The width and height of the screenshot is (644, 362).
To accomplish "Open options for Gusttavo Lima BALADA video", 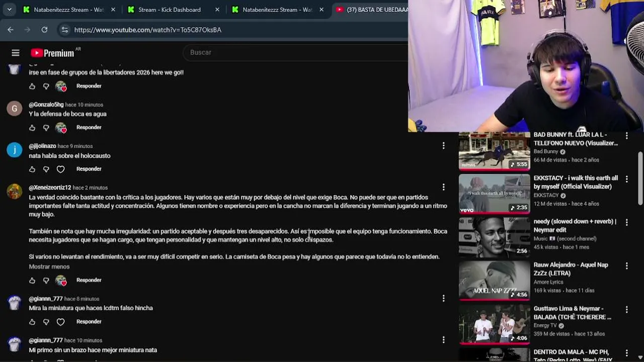I will pos(626,309).
